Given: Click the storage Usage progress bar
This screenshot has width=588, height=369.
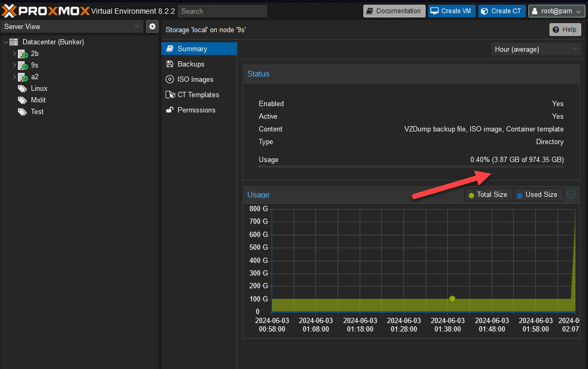Looking at the screenshot, I should (x=411, y=167).
